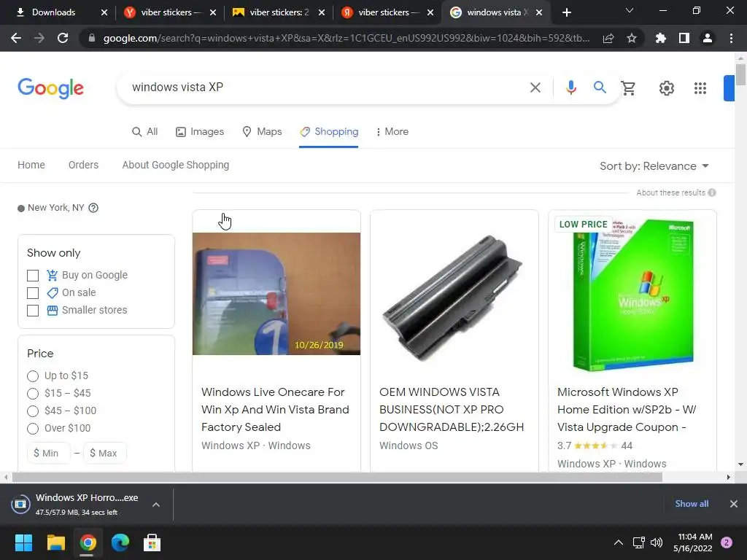The height and width of the screenshot is (560, 747).
Task: Switch to Maps results tab
Action: 262,131
